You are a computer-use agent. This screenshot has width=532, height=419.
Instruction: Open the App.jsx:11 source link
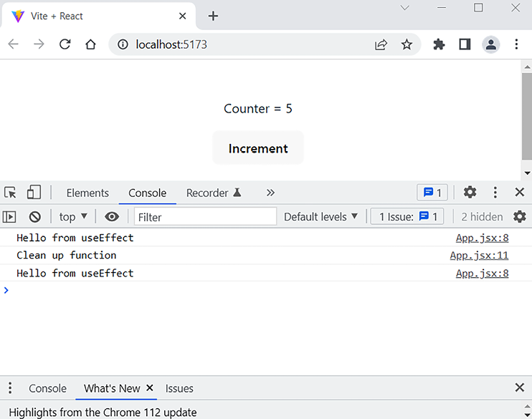click(x=479, y=255)
